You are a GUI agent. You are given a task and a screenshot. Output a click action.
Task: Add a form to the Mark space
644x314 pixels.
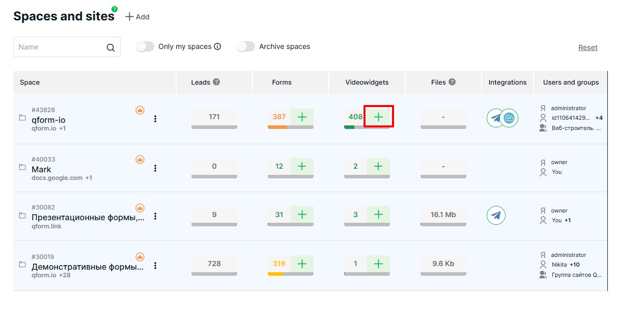pos(302,166)
